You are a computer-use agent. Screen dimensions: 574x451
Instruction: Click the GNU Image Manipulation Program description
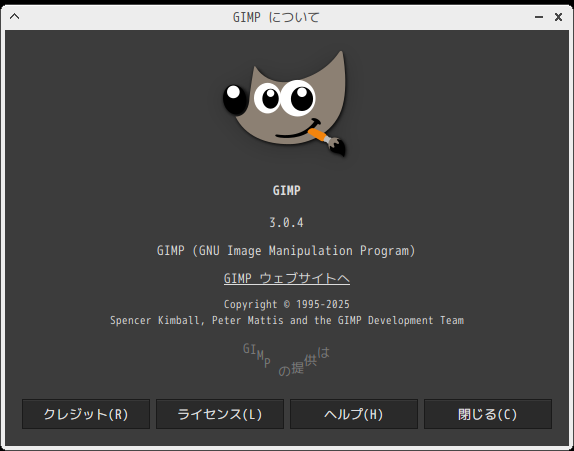286,251
